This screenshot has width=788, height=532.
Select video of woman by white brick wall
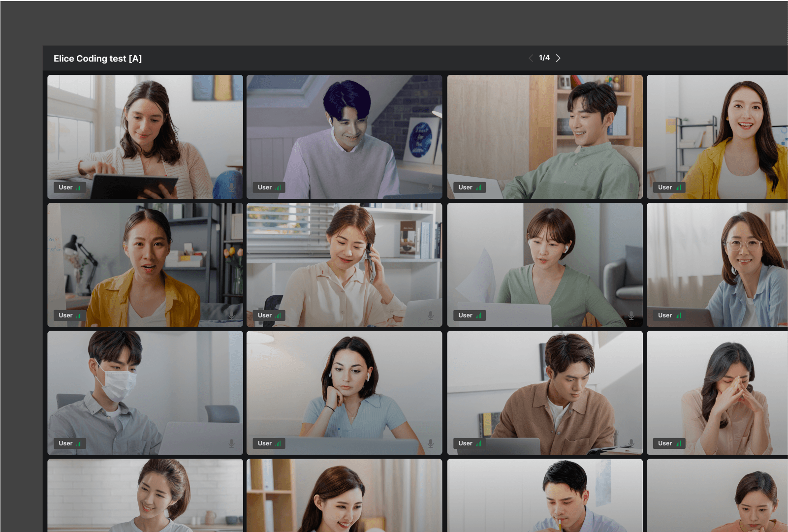145,496
